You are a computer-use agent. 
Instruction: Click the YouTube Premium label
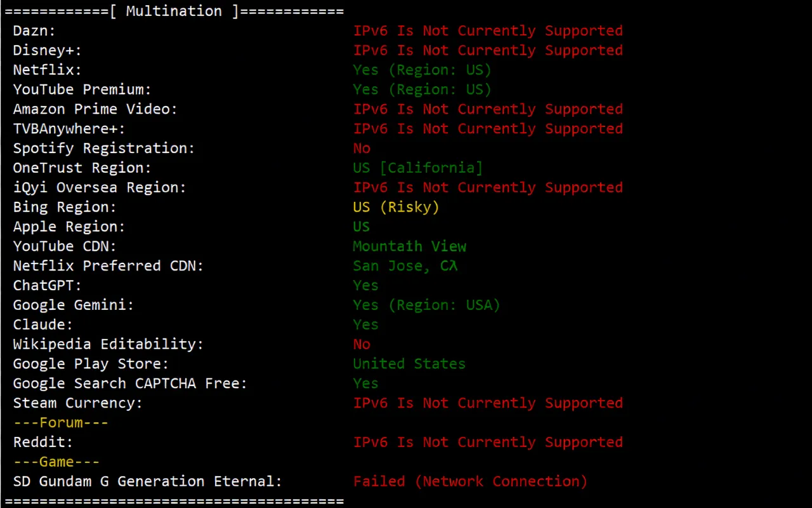pyautogui.click(x=81, y=89)
